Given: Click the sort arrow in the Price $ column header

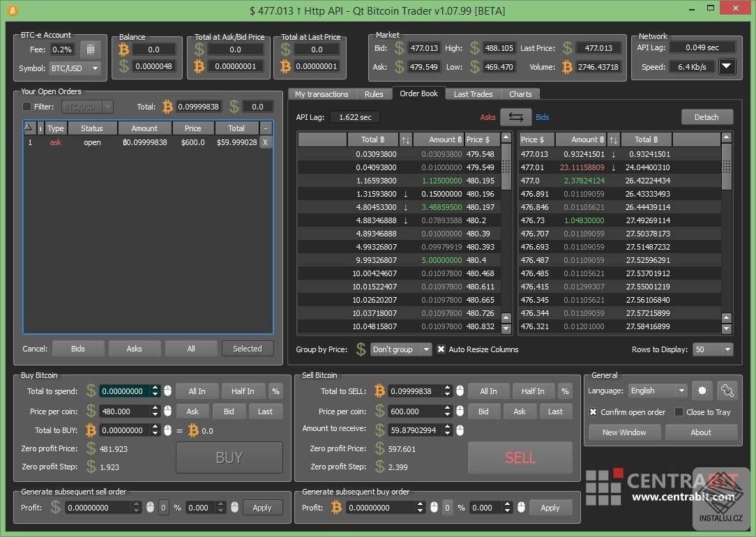Looking at the screenshot, I should pyautogui.click(x=612, y=139).
